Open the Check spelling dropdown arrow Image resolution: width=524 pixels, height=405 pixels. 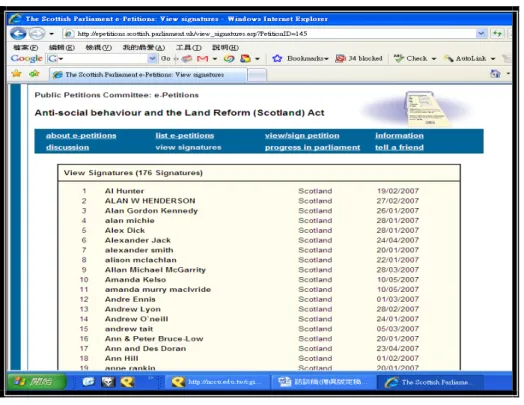pos(434,59)
